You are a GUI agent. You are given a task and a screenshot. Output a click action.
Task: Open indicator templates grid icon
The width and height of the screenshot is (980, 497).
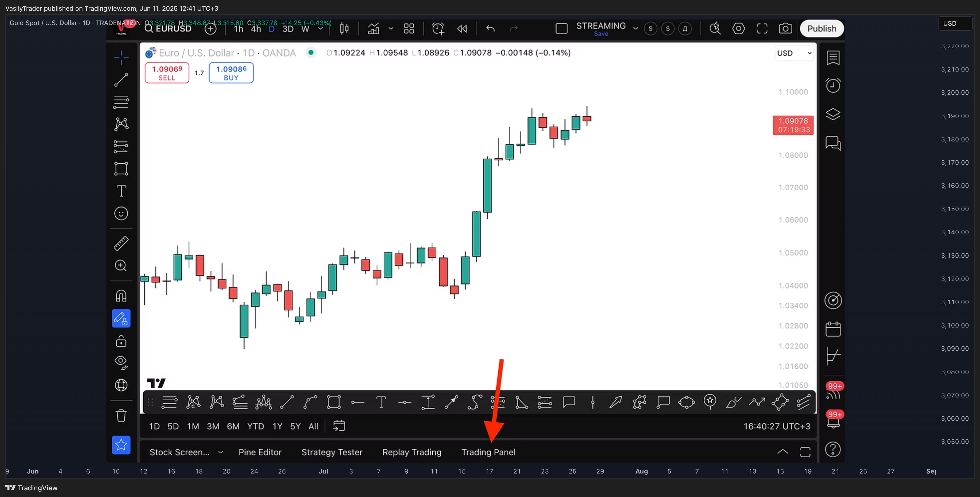coord(409,29)
